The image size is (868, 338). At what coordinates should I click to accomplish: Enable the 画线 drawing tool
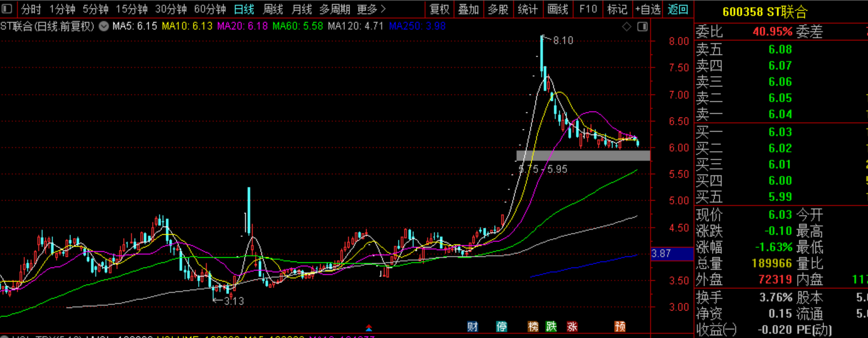558,9
